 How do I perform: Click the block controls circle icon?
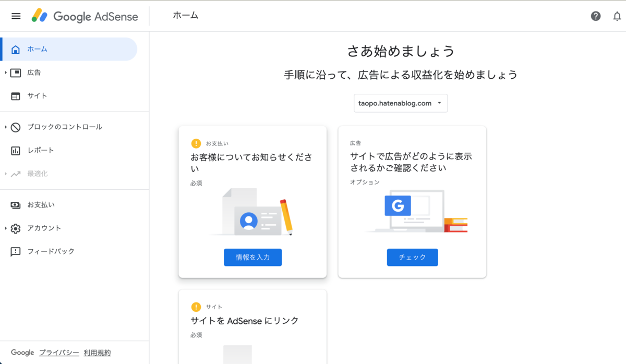coord(16,127)
